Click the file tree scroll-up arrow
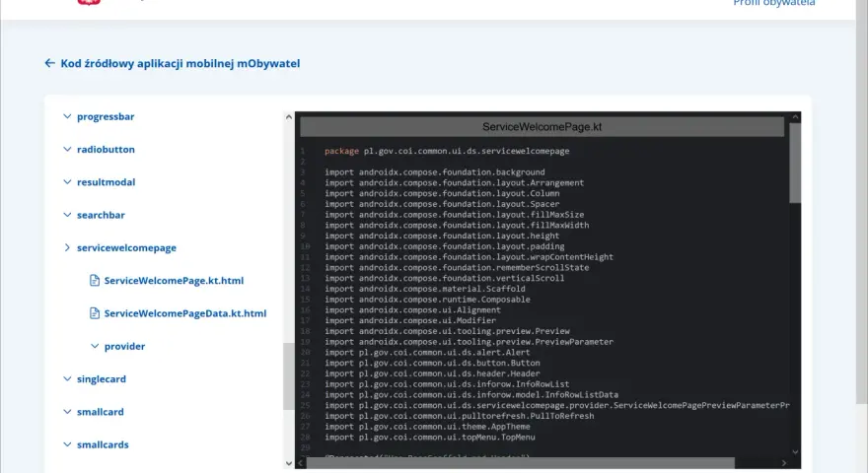868x473 pixels. [289, 116]
